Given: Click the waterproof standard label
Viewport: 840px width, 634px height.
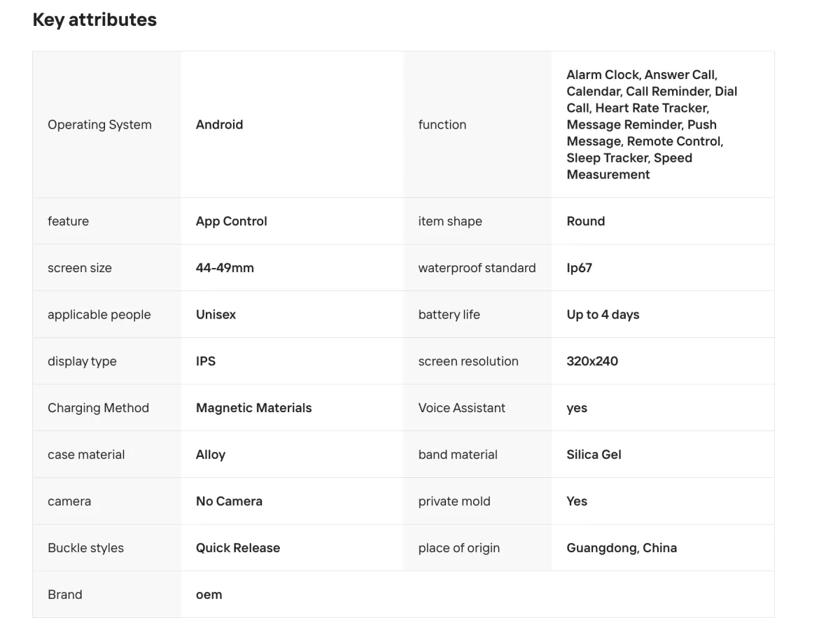Looking at the screenshot, I should tap(477, 268).
